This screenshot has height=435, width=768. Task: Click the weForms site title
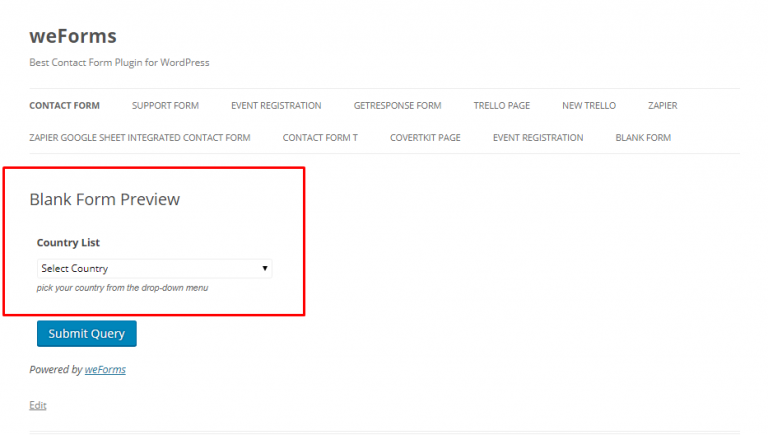(x=73, y=36)
